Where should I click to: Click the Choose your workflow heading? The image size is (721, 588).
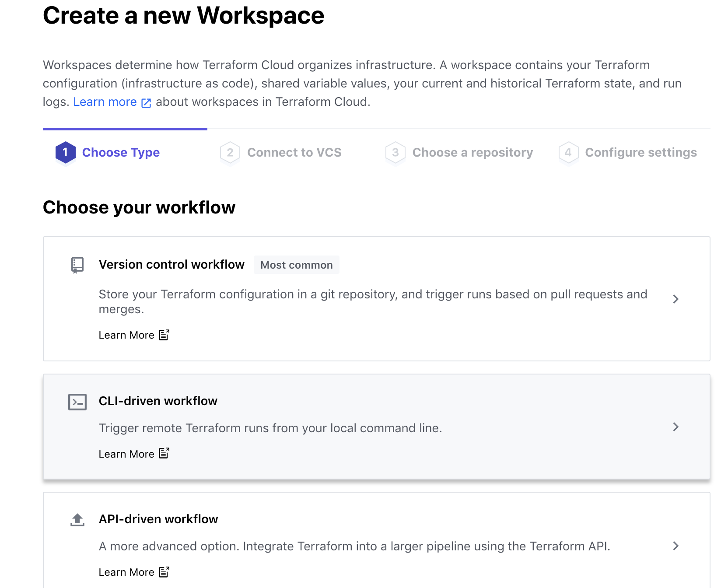[139, 207]
